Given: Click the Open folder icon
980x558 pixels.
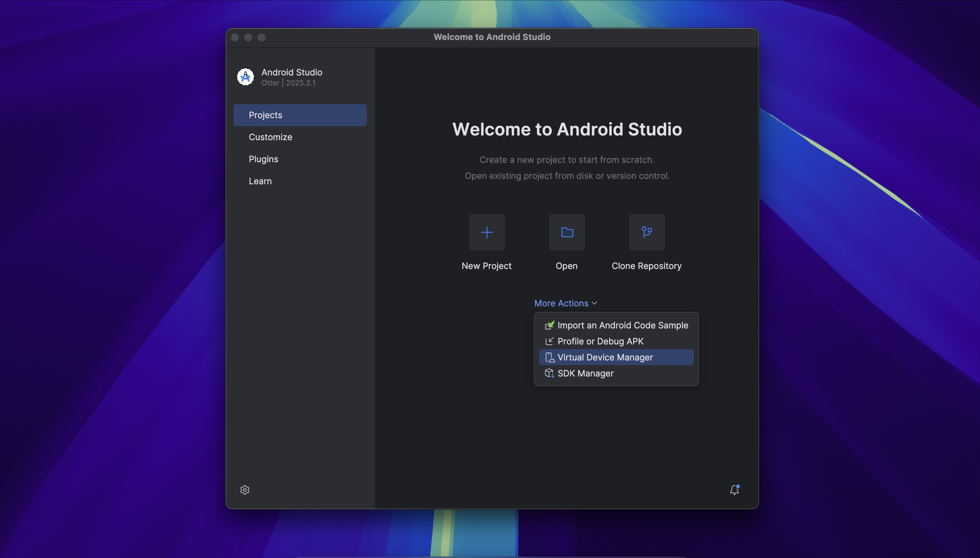Looking at the screenshot, I should 567,232.
